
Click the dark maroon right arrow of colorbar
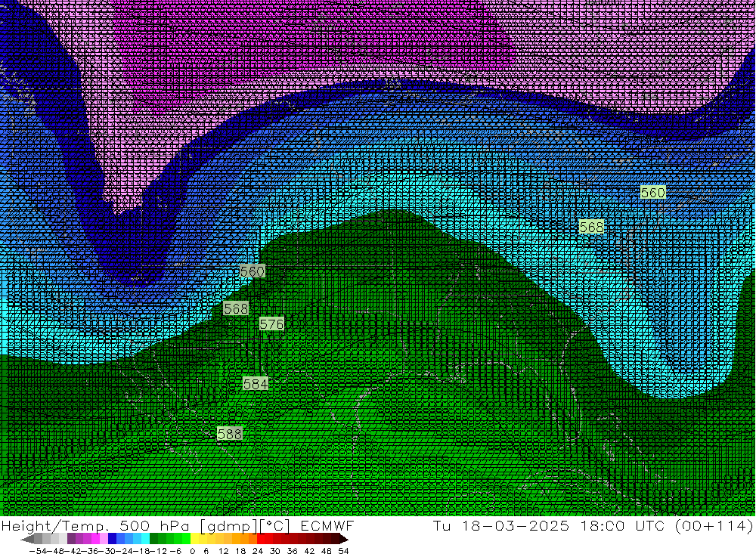pyautogui.click(x=344, y=539)
